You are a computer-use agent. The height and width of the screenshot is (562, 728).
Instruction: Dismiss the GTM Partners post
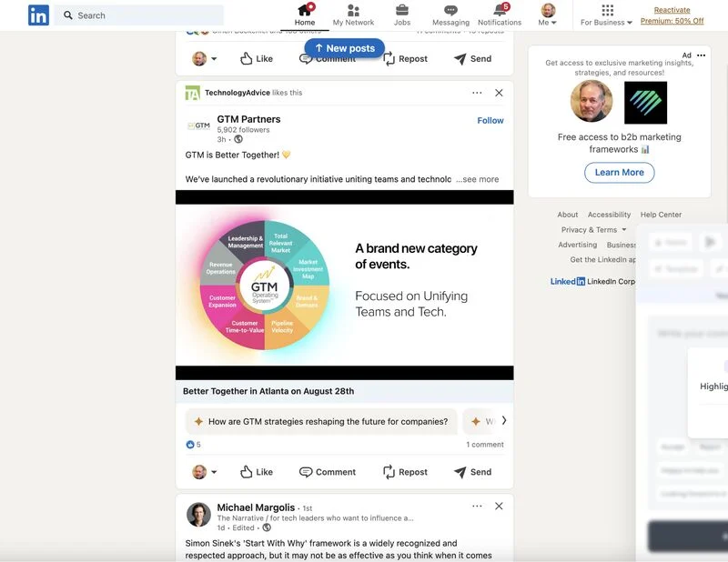499,93
